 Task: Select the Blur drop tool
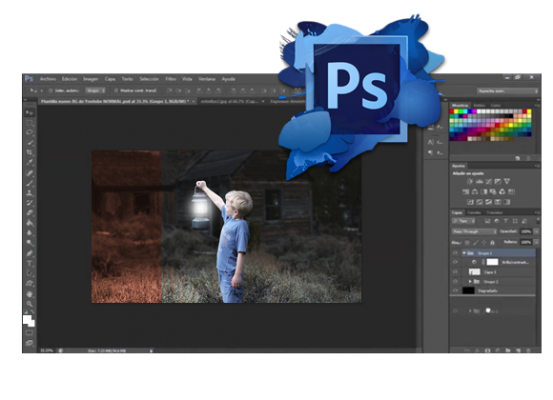tap(30, 233)
